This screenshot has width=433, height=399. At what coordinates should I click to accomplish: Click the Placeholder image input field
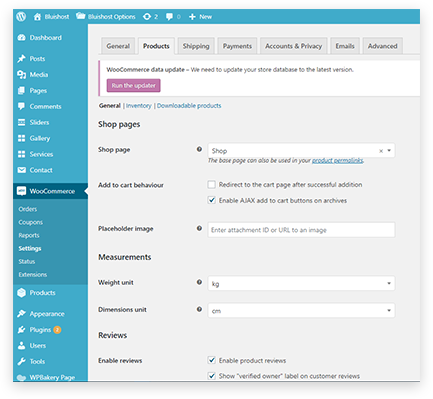(x=301, y=230)
